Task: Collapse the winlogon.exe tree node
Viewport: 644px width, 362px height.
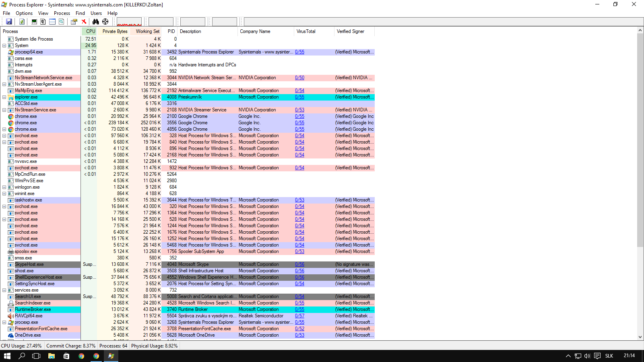Action: 4,187
